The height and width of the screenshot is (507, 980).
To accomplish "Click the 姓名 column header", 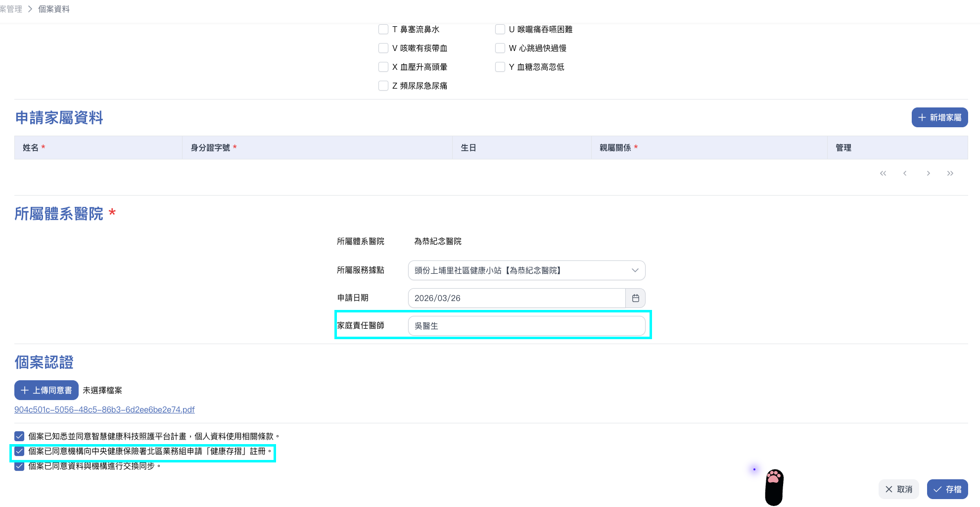I will pyautogui.click(x=31, y=148).
